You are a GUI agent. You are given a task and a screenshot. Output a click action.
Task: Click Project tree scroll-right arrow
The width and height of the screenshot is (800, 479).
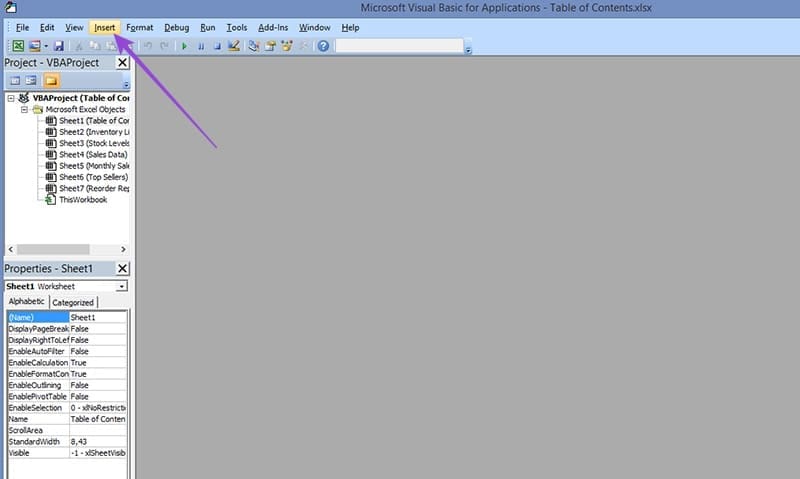point(123,249)
